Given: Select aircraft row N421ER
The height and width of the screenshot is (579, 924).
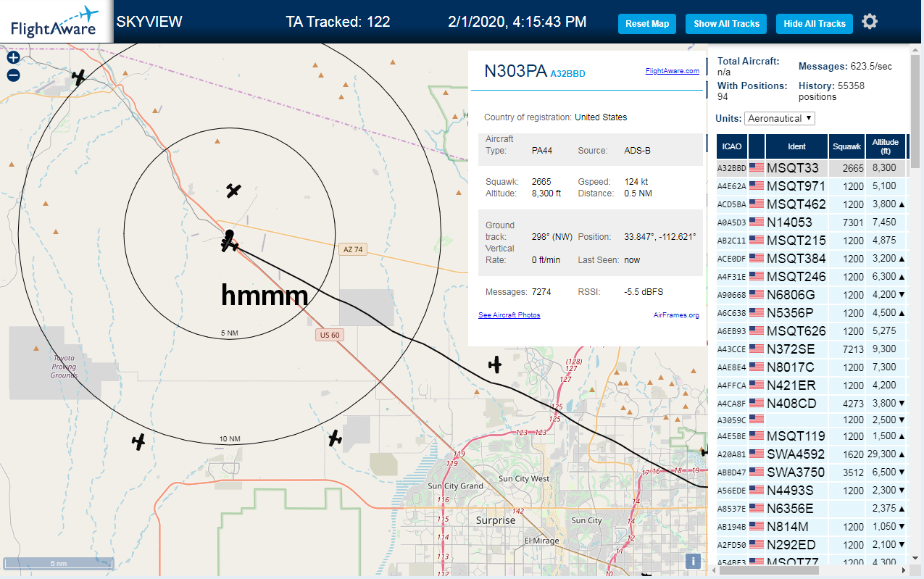Looking at the screenshot, I should [812, 386].
